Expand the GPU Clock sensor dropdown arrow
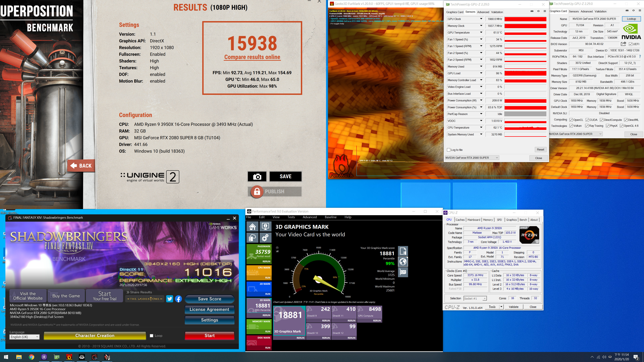Image resolution: width=644 pixels, height=362 pixels. click(x=481, y=19)
